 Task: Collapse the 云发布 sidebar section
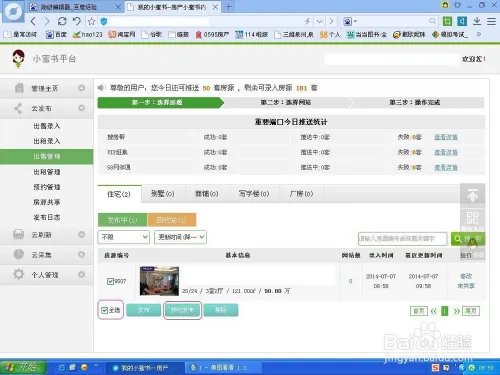[81, 108]
